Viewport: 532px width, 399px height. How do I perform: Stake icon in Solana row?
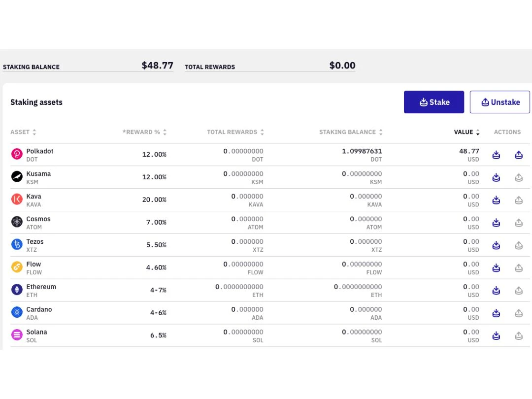coord(496,336)
